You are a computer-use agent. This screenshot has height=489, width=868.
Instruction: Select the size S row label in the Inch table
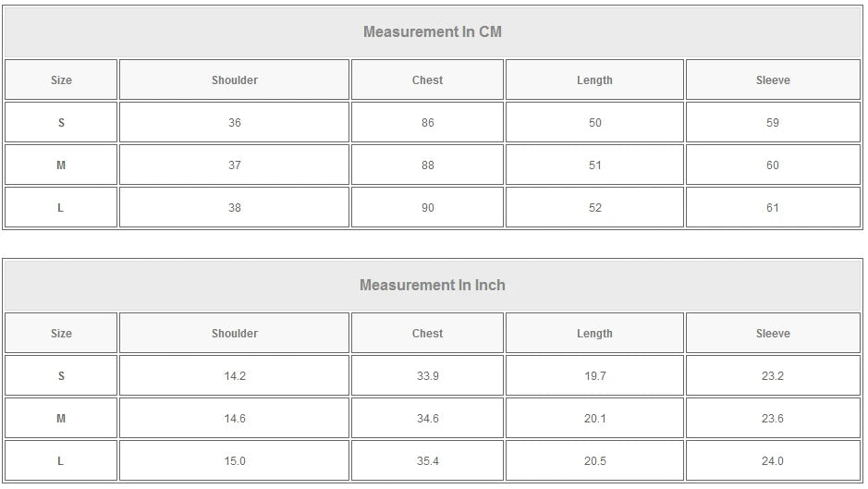(x=61, y=376)
